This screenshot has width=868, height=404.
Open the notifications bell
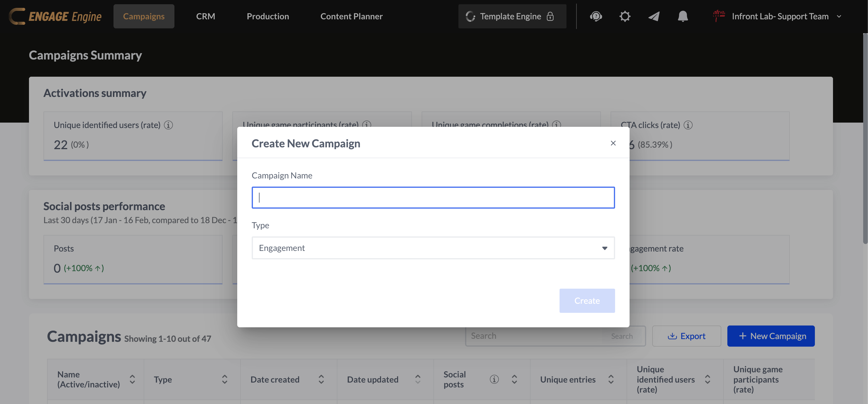point(683,16)
